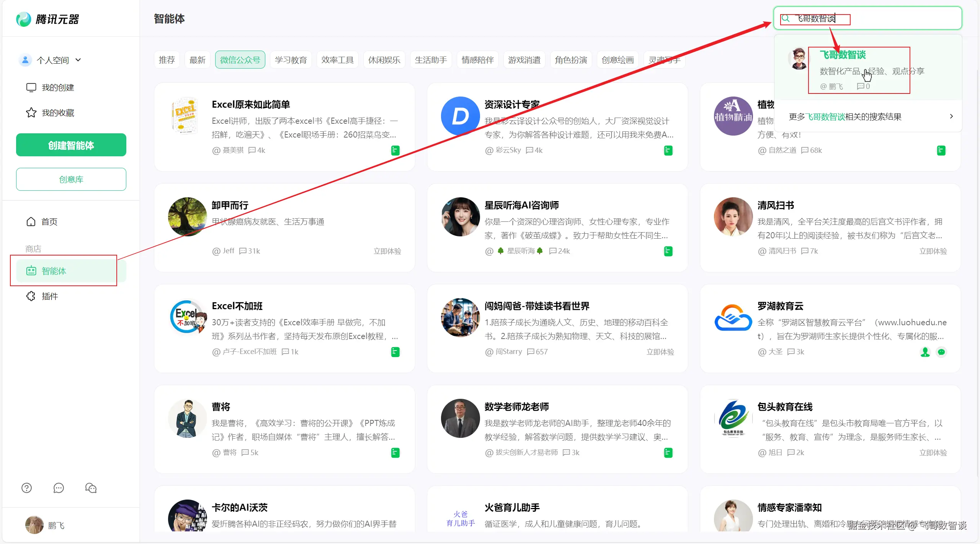This screenshot has width=980, height=544.
Task: Click 立即体验 on 卸甲而行 card
Action: coord(387,251)
